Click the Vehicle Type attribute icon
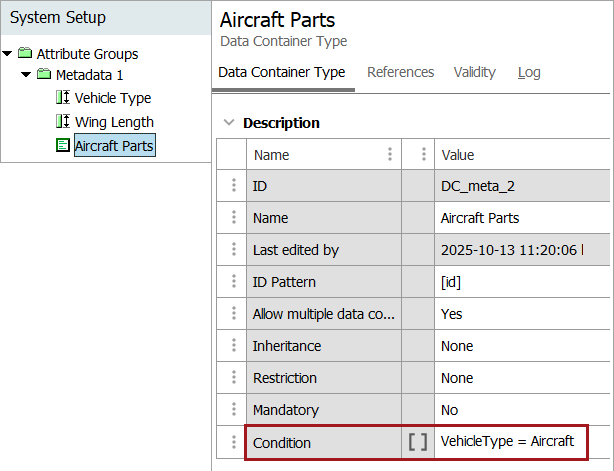Image resolution: width=614 pixels, height=471 pixels. coord(62,98)
